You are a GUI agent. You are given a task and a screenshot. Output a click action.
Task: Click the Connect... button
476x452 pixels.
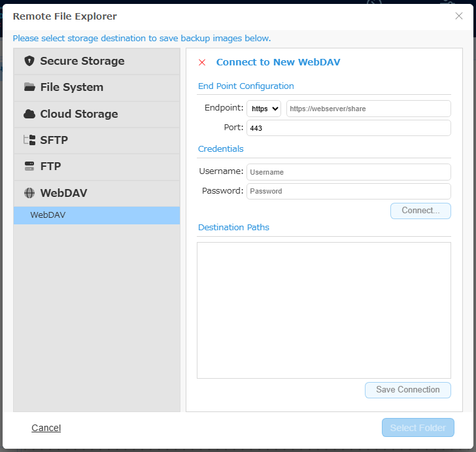click(x=420, y=211)
